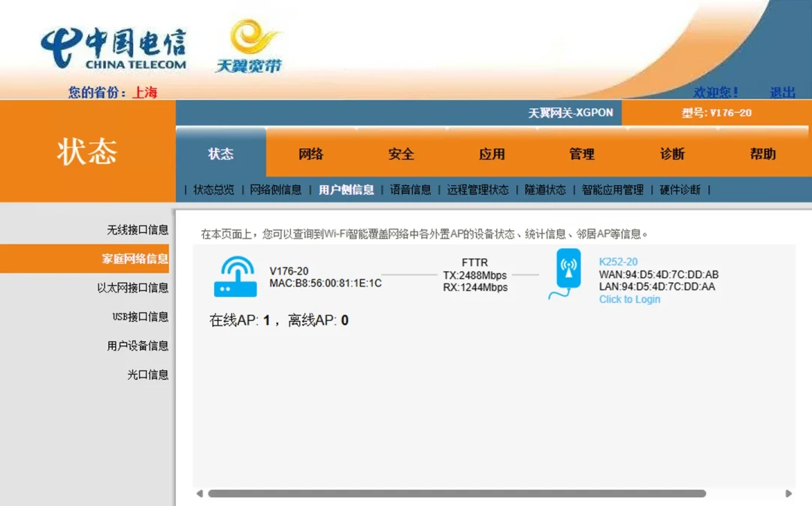
Task: Click the China Telecom logo
Action: point(114,49)
